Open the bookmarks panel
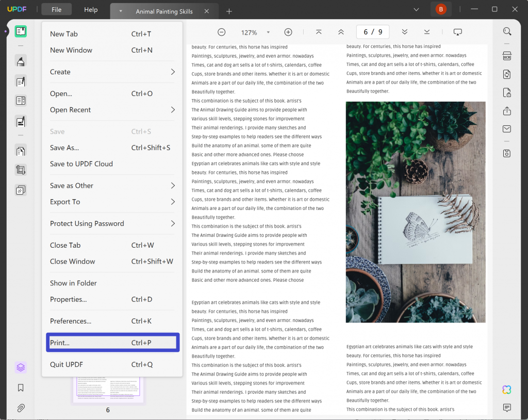This screenshot has width=528, height=420. pos(21,387)
